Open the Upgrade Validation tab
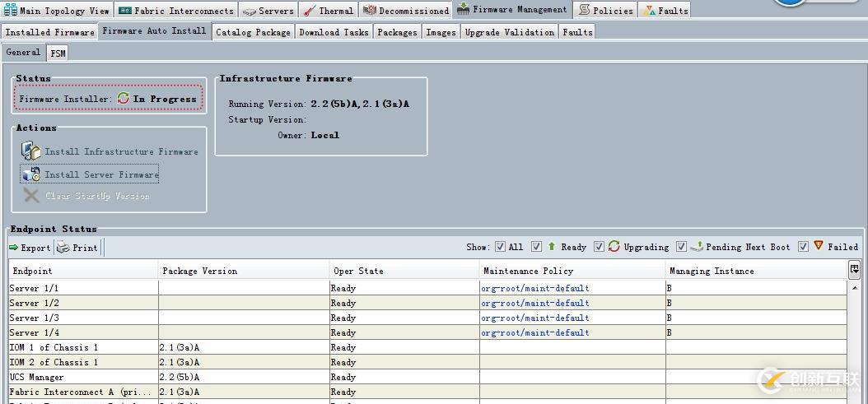 click(509, 32)
